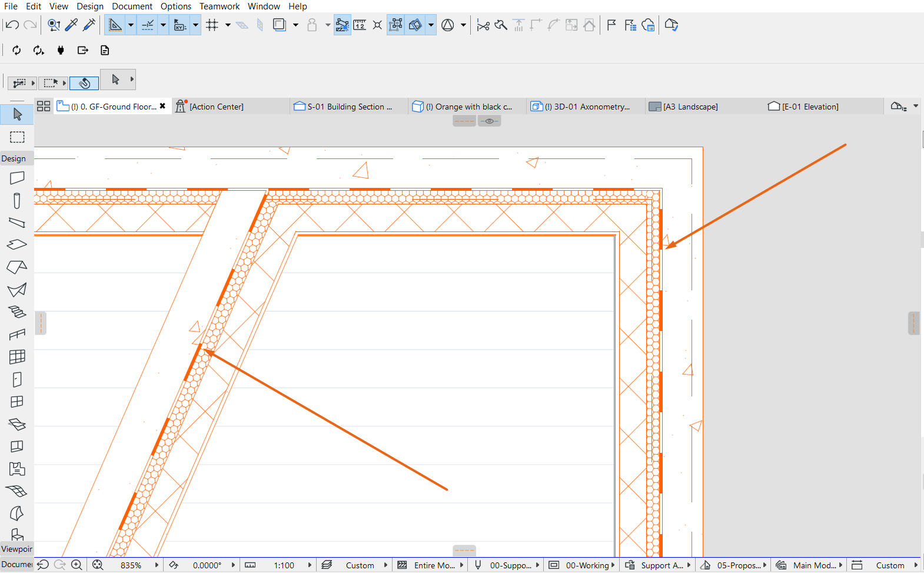Viewport: 924px width, 573px height.
Task: Click the Zoom In magnifier icon
Action: [77, 565]
